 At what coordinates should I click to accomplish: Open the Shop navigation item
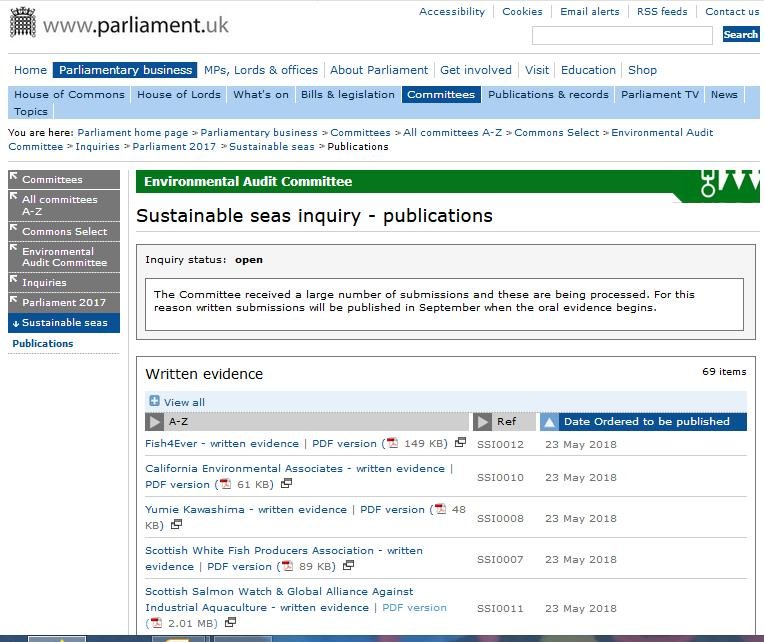click(642, 70)
